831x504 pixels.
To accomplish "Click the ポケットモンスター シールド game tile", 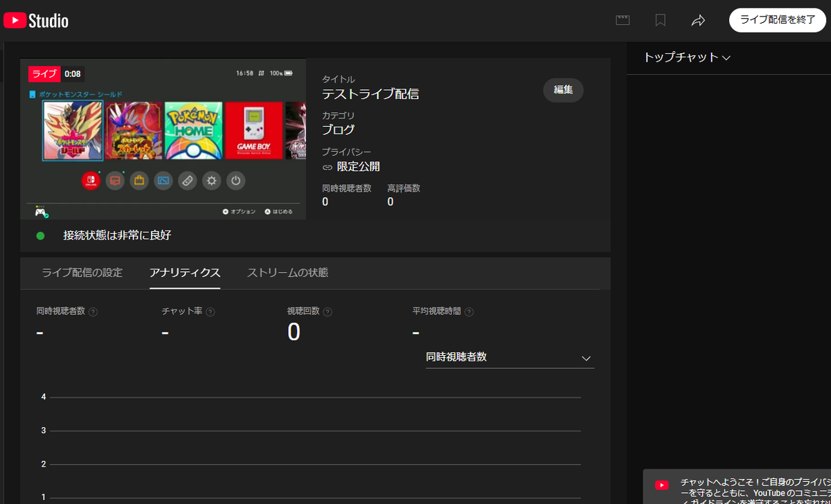I will [73, 132].
